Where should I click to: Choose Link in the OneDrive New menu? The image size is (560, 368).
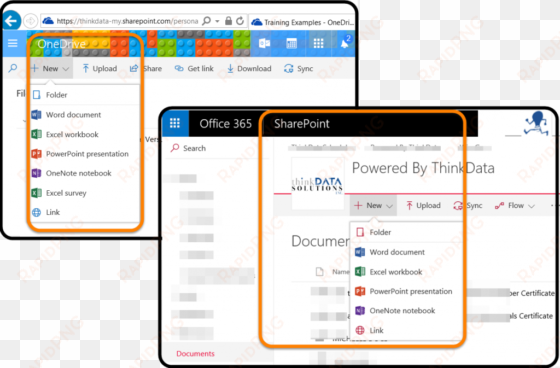click(x=85, y=212)
